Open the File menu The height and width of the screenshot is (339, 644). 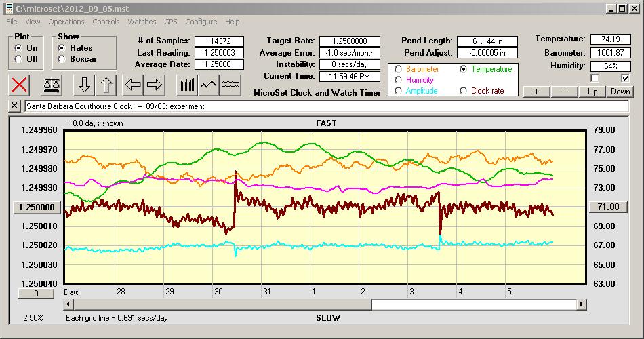[x=12, y=22]
